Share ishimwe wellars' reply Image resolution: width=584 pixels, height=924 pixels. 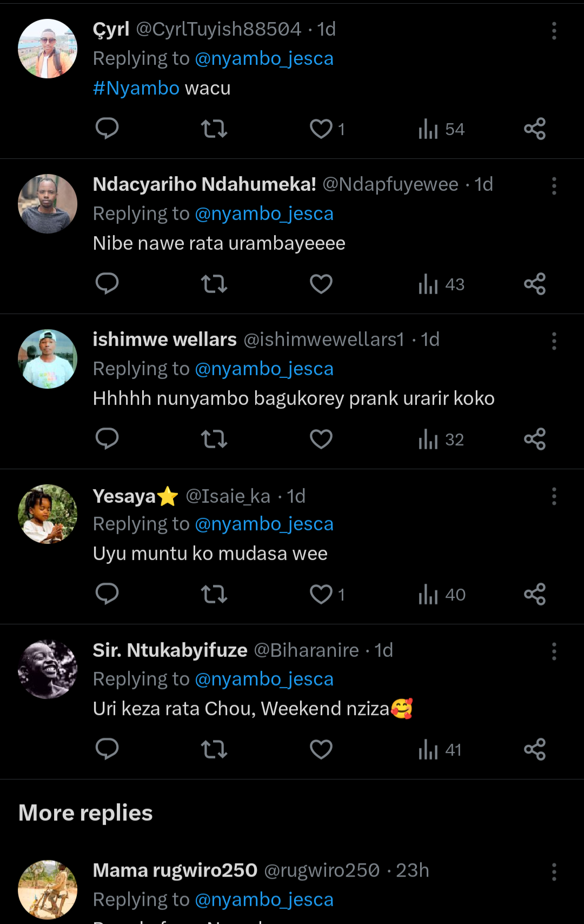[x=535, y=439]
